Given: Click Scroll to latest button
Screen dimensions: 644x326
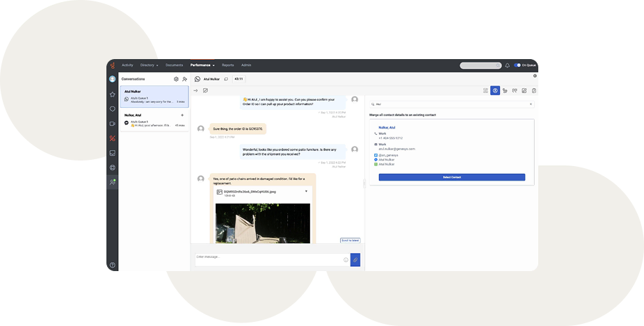Looking at the screenshot, I should (350, 240).
